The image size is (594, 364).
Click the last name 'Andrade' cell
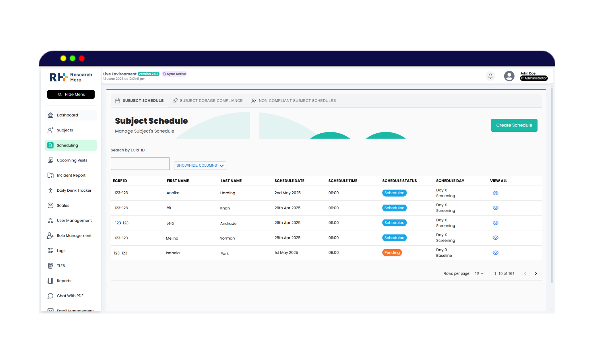point(228,224)
